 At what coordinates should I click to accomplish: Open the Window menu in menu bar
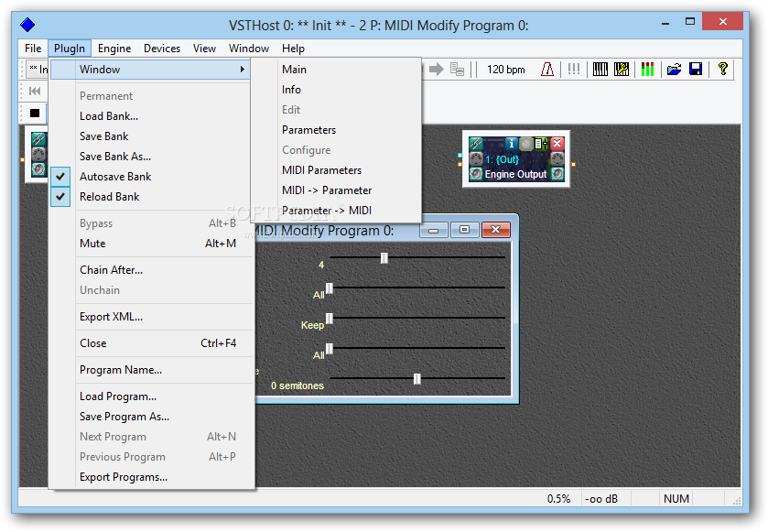pos(249,49)
